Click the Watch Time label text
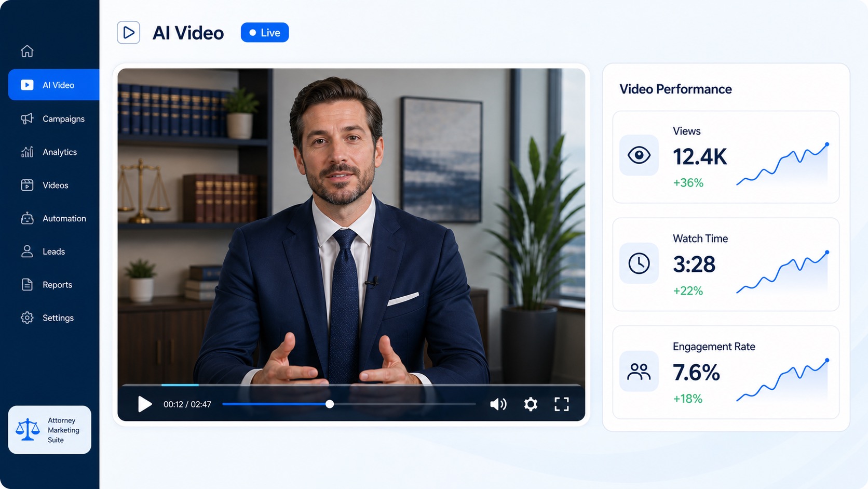868x489 pixels. pos(700,239)
